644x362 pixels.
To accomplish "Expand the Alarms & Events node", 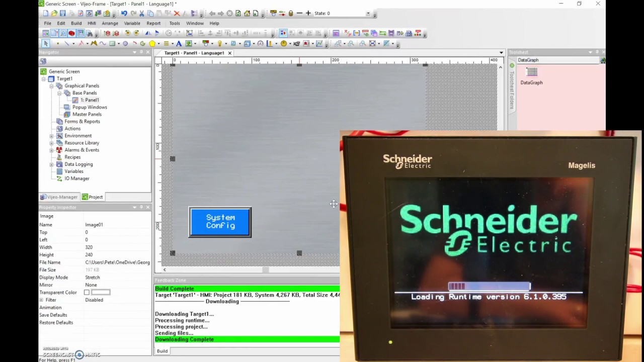I will (x=52, y=150).
